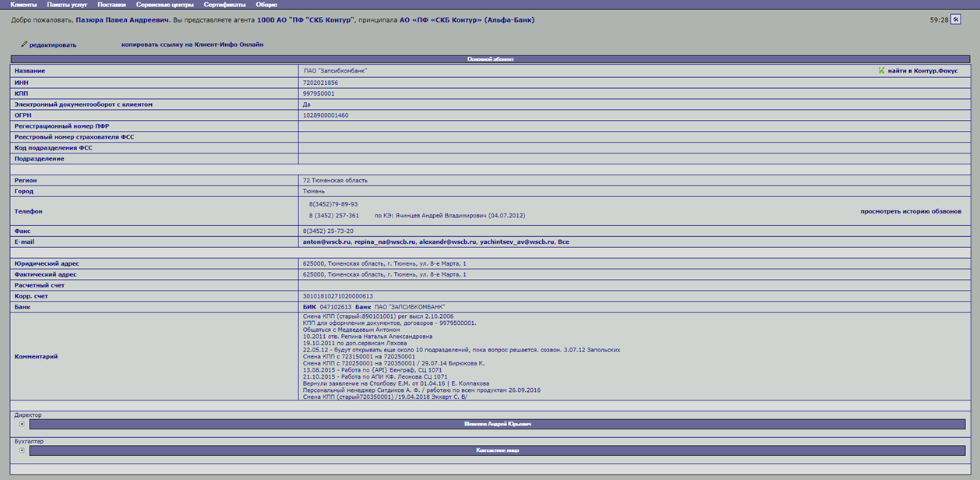Open the Сервисные центры menu
Screen dimensions: 980x480
pos(164,5)
